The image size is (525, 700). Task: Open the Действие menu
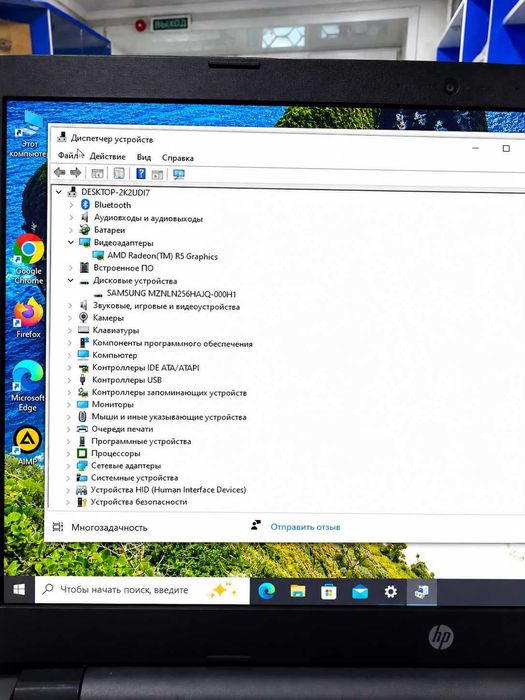(108, 156)
